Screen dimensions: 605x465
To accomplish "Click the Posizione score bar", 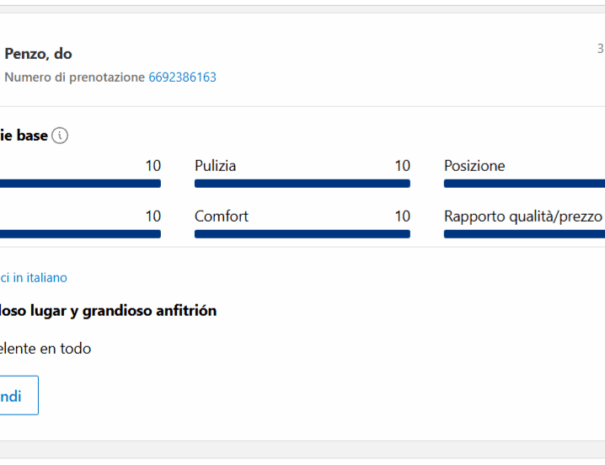I will tap(524, 183).
